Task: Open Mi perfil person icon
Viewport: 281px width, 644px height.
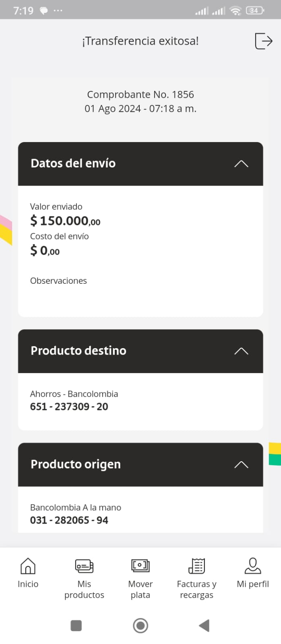Action: 253,566
